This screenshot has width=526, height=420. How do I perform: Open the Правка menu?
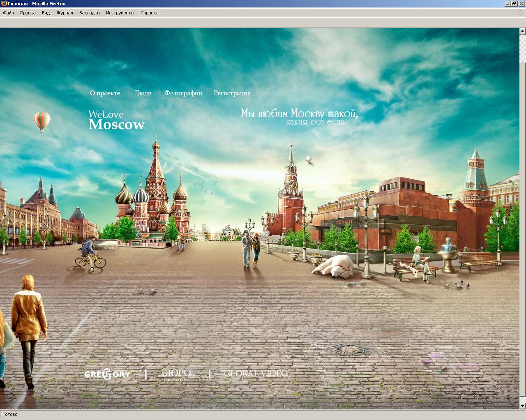[28, 13]
